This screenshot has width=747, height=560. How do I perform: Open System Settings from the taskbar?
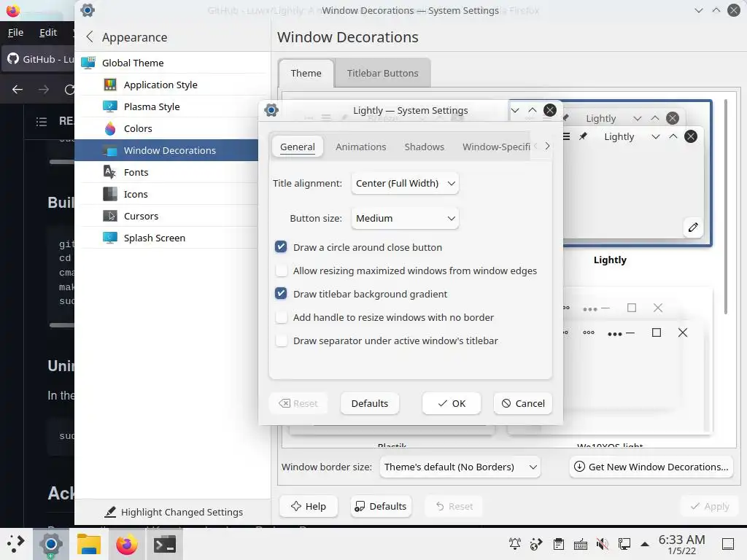[x=51, y=544]
